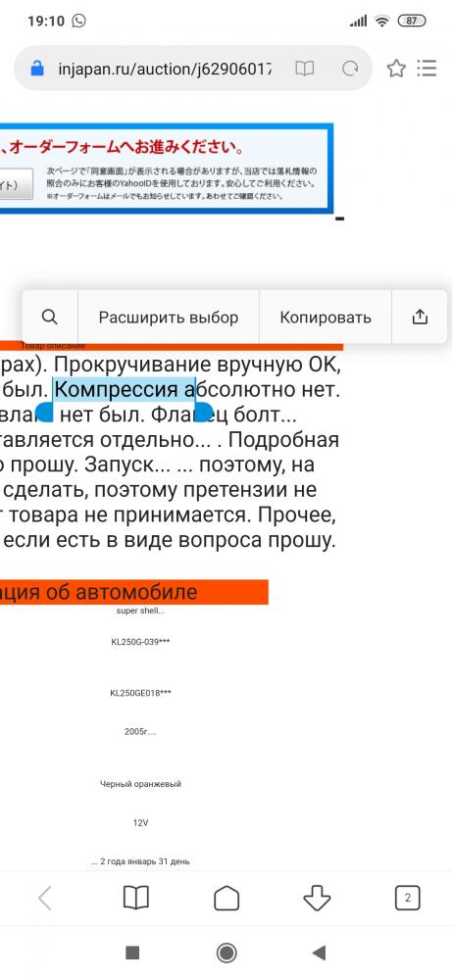The width and height of the screenshot is (453, 980).
Task: Open the tab switcher showing 2
Action: [x=407, y=899]
